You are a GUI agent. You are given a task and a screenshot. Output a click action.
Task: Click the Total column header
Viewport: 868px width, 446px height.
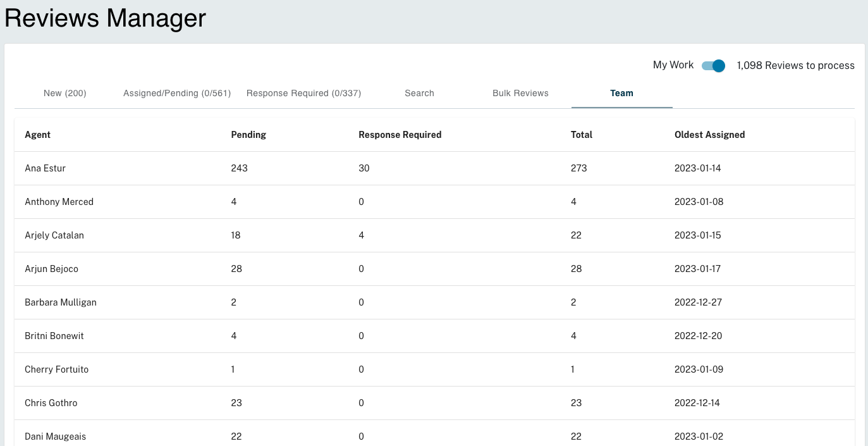(582, 135)
